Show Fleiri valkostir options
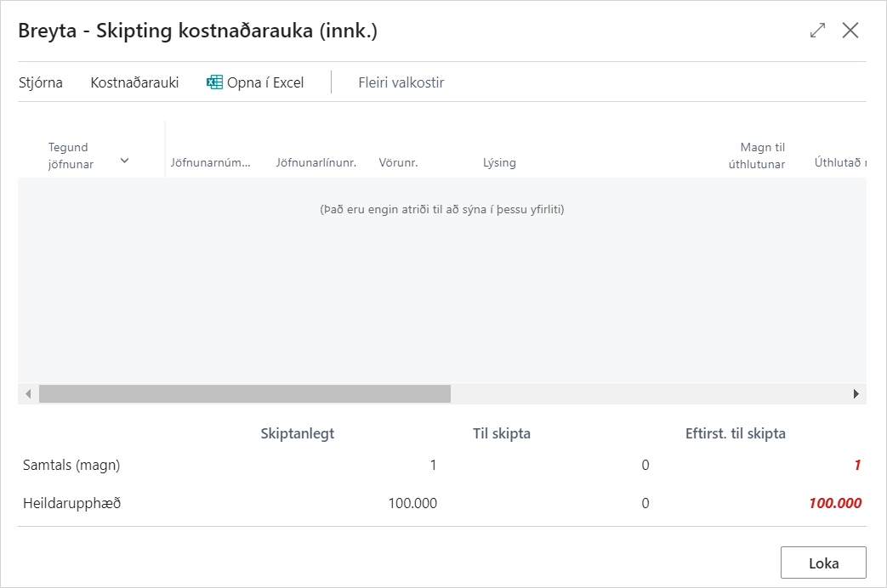The width and height of the screenshot is (887, 588). [x=401, y=82]
